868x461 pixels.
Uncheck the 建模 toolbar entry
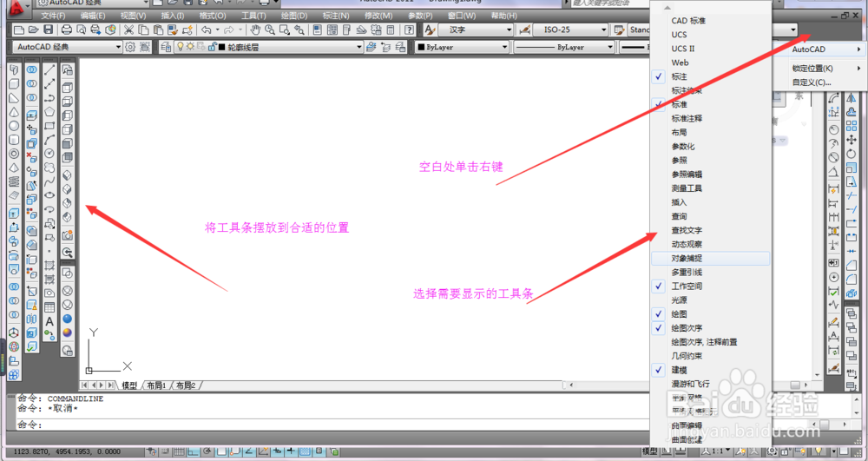point(711,370)
